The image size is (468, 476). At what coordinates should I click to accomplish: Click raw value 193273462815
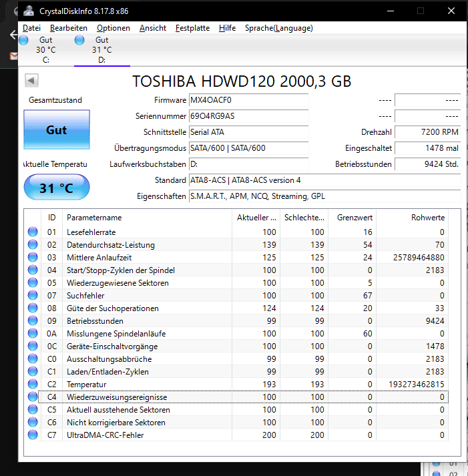(417, 385)
